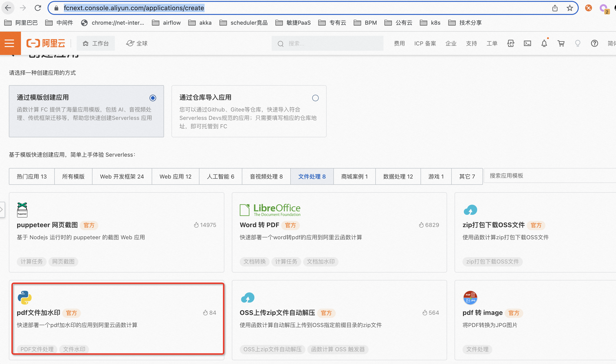Image resolution: width=616 pixels, height=364 pixels.
Task: Click the browser address bar URL
Action: [134, 8]
